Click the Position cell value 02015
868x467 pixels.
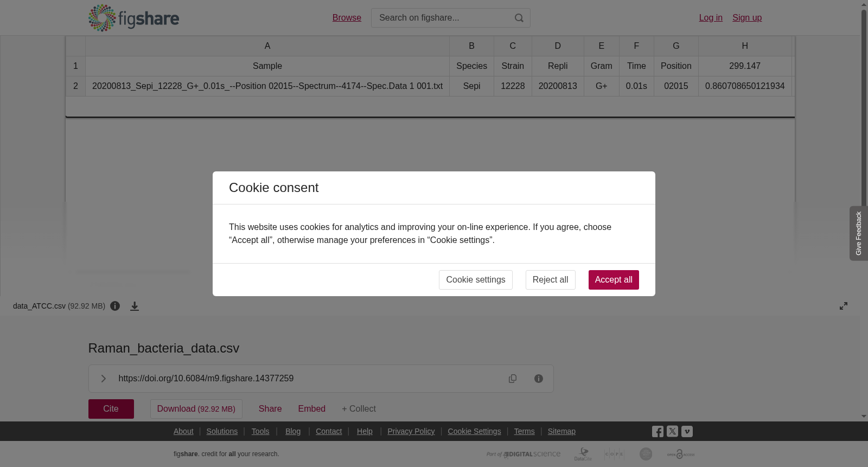pos(676,86)
